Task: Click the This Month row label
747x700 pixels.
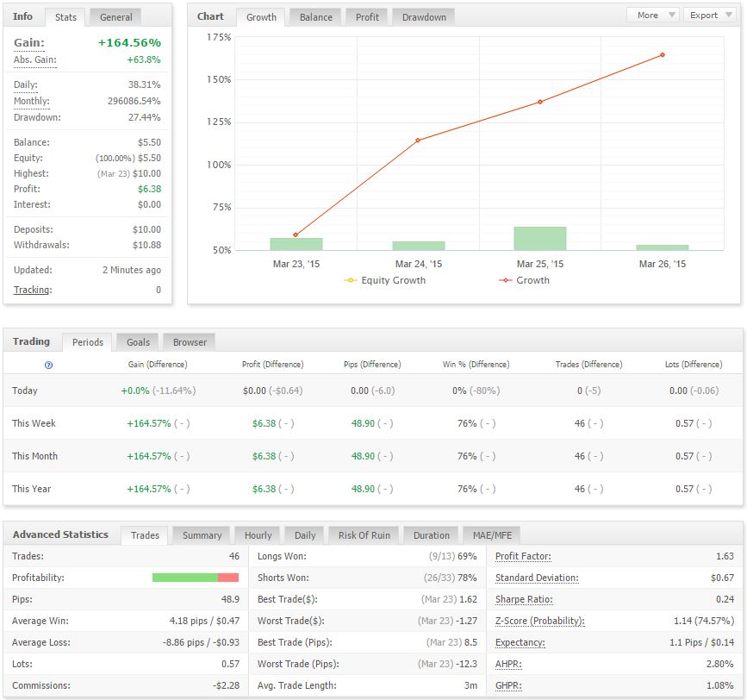Action: coord(34,456)
